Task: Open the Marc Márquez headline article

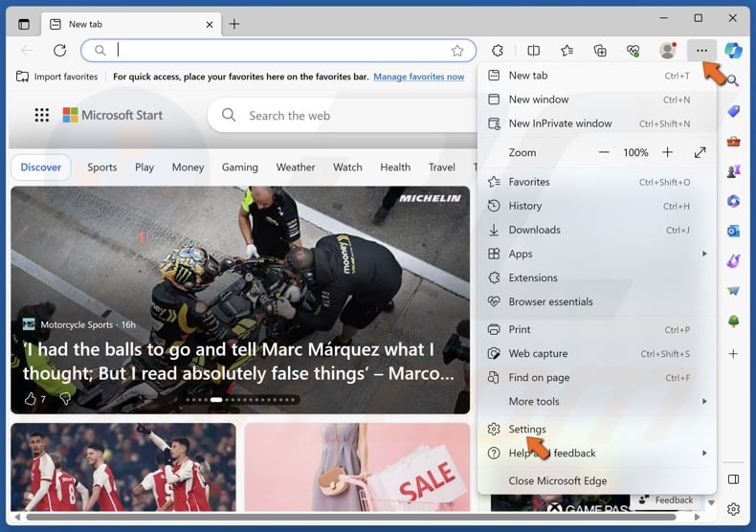Action: [x=238, y=362]
